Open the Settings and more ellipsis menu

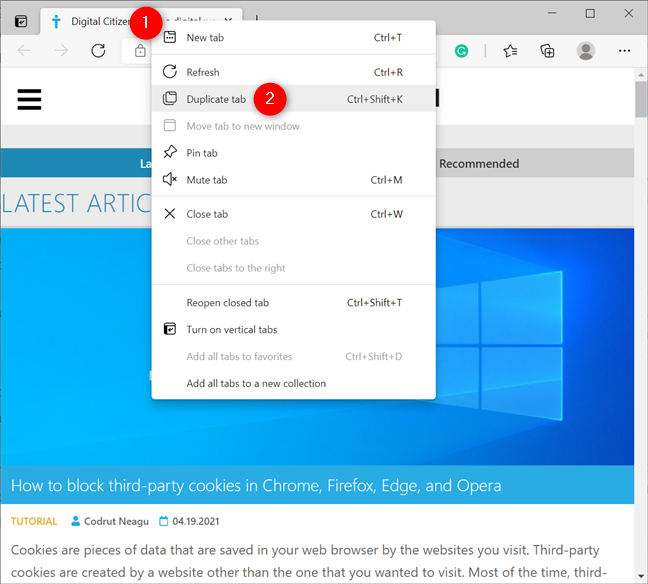(624, 51)
